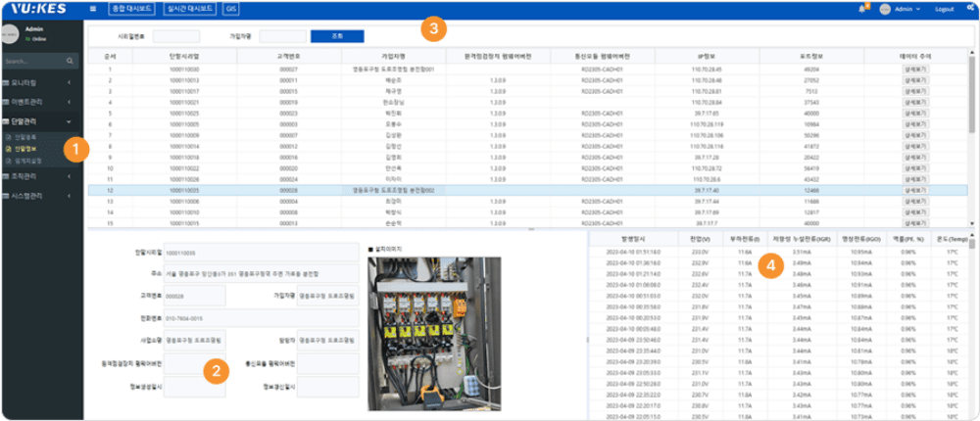Image resolution: width=980 pixels, height=421 pixels.
Task: Click the VU:KES logo
Action: pyautogui.click(x=36, y=8)
